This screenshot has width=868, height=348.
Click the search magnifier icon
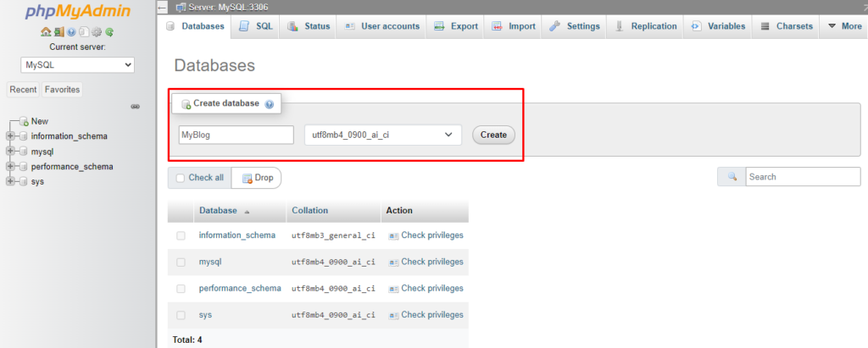[732, 177]
